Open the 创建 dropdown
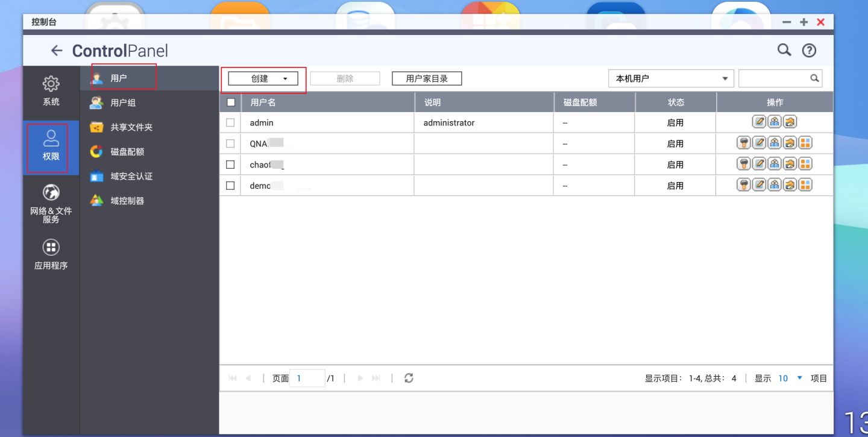 pyautogui.click(x=263, y=78)
